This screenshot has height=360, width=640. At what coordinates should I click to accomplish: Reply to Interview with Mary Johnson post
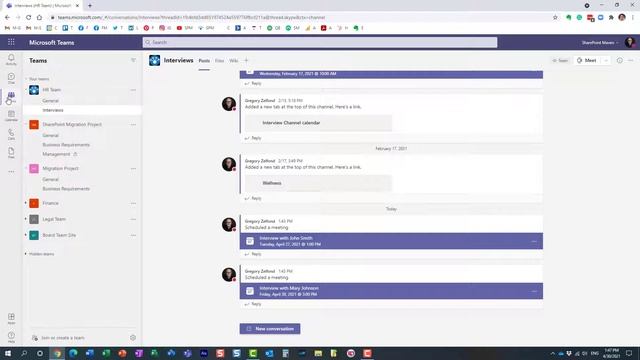coord(253,304)
